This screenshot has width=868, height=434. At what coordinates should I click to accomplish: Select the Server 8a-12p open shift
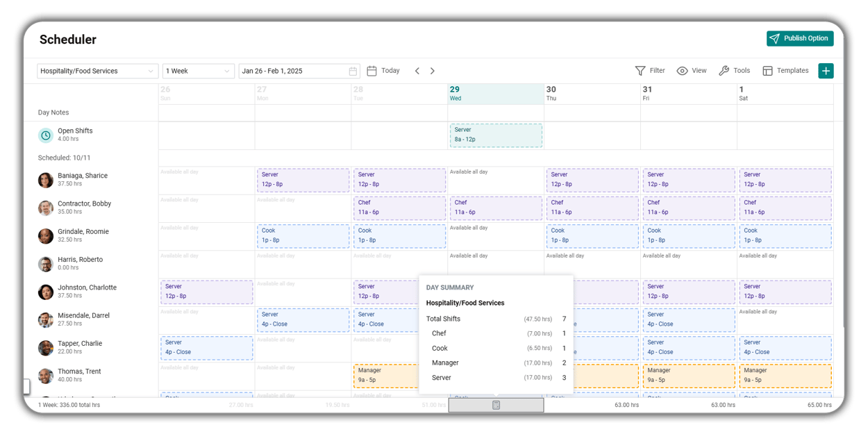[x=496, y=135]
